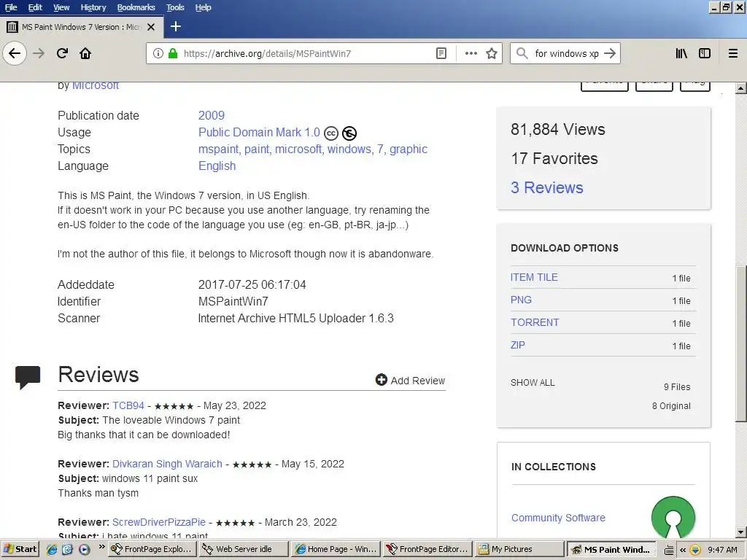
Task: Download the TORRENT file
Action: pos(535,322)
